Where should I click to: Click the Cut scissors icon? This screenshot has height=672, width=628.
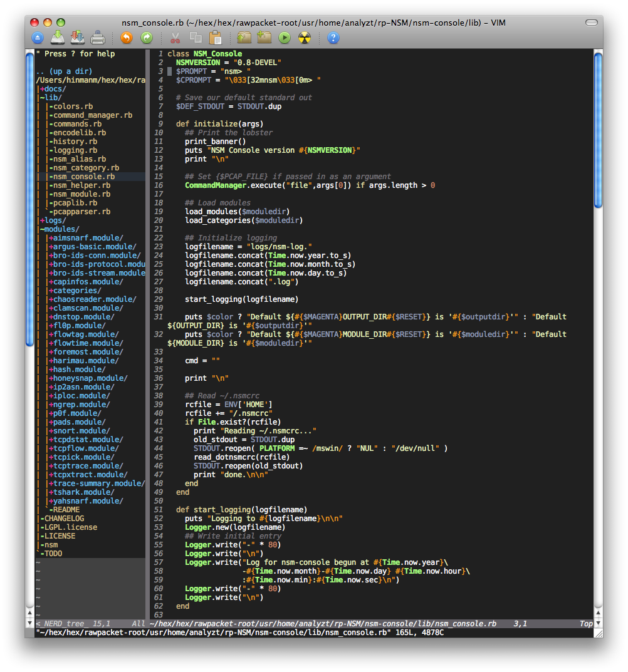[175, 38]
